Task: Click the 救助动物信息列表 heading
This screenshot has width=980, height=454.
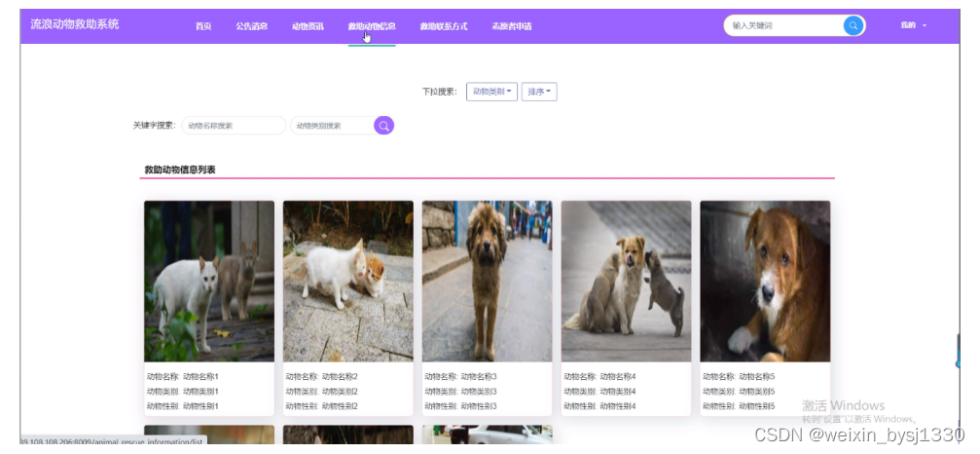Action: tap(180, 170)
